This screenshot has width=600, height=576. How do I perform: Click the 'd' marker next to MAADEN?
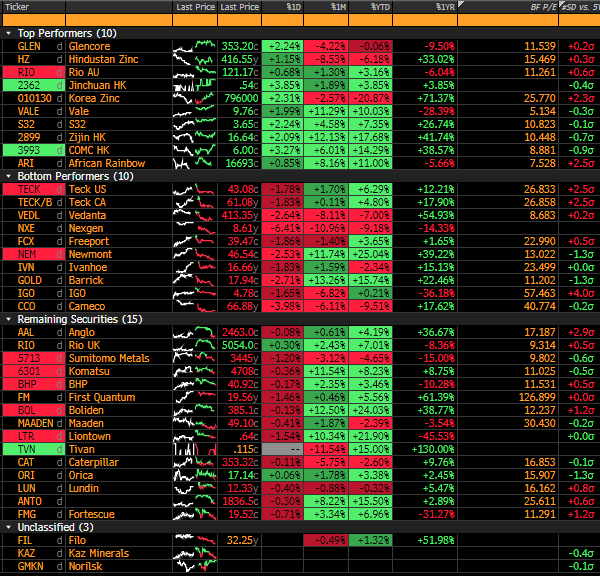coord(59,423)
